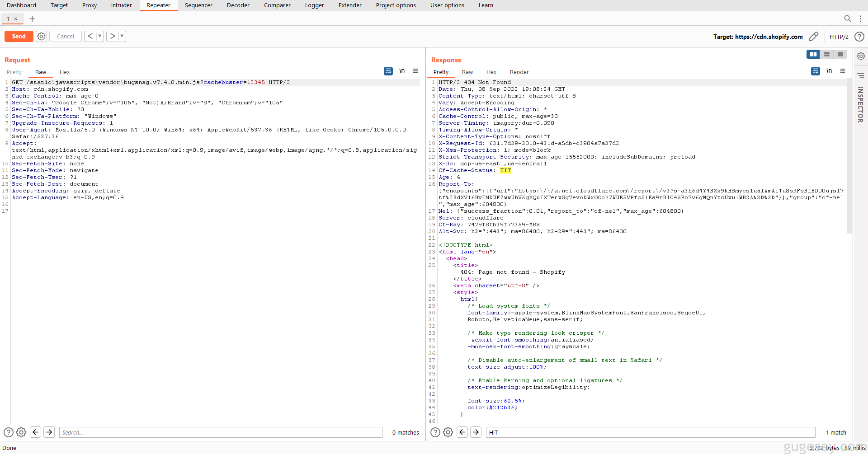Screen dimensions: 868x454
Task: Switch to the Intruder tab
Action: pos(121,5)
